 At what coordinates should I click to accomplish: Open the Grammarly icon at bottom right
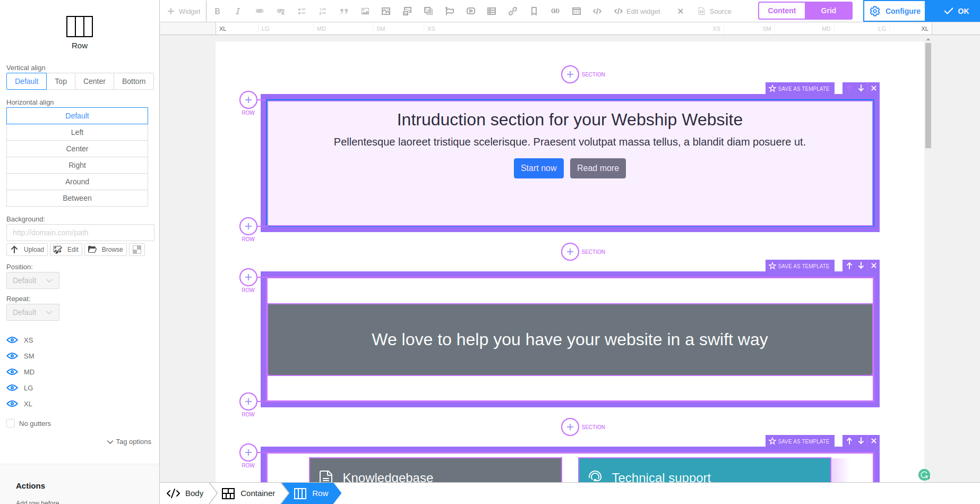[924, 475]
